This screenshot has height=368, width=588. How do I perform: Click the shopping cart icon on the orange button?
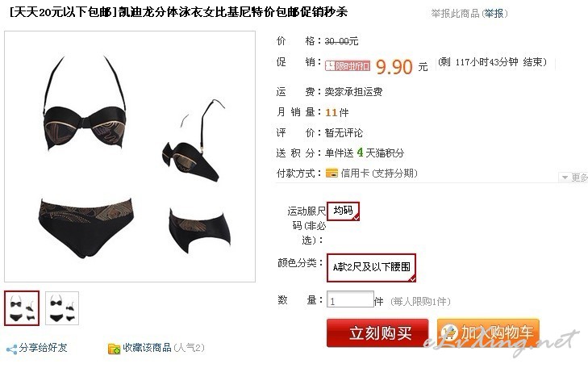click(449, 332)
